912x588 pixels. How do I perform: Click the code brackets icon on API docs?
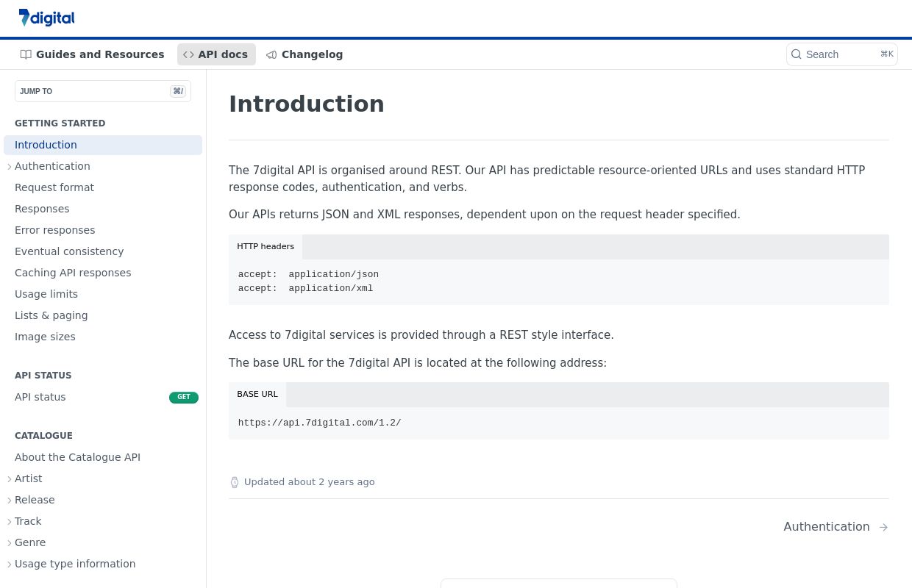(x=188, y=54)
